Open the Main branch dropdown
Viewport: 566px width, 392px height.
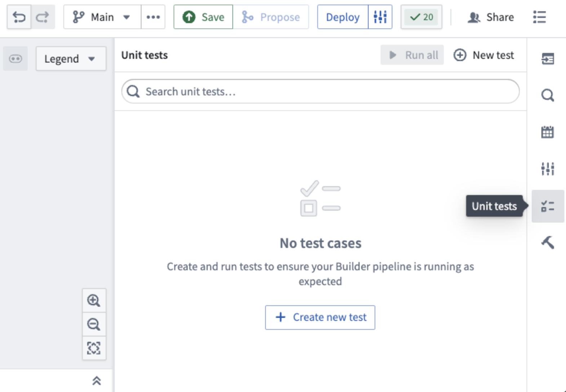point(102,17)
